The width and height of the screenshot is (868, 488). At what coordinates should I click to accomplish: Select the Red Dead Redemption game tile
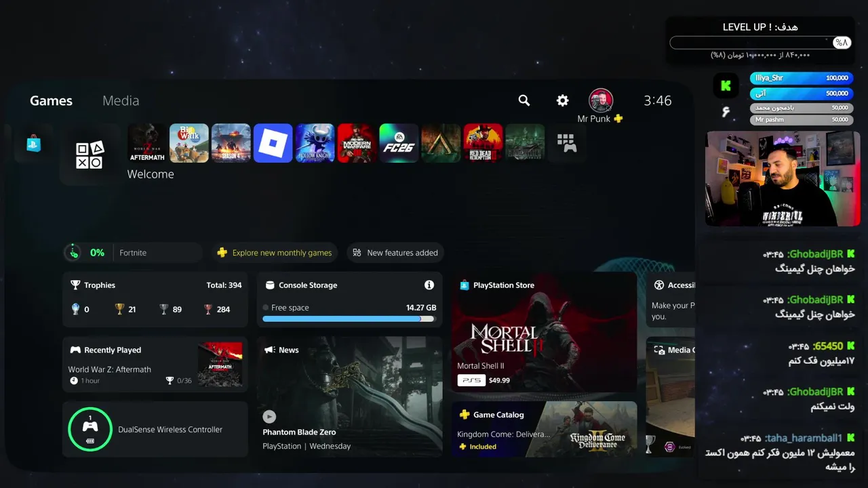(x=484, y=143)
